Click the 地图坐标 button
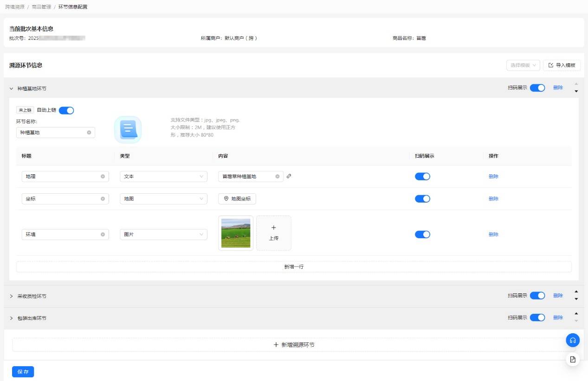This screenshot has width=588, height=381. point(237,199)
